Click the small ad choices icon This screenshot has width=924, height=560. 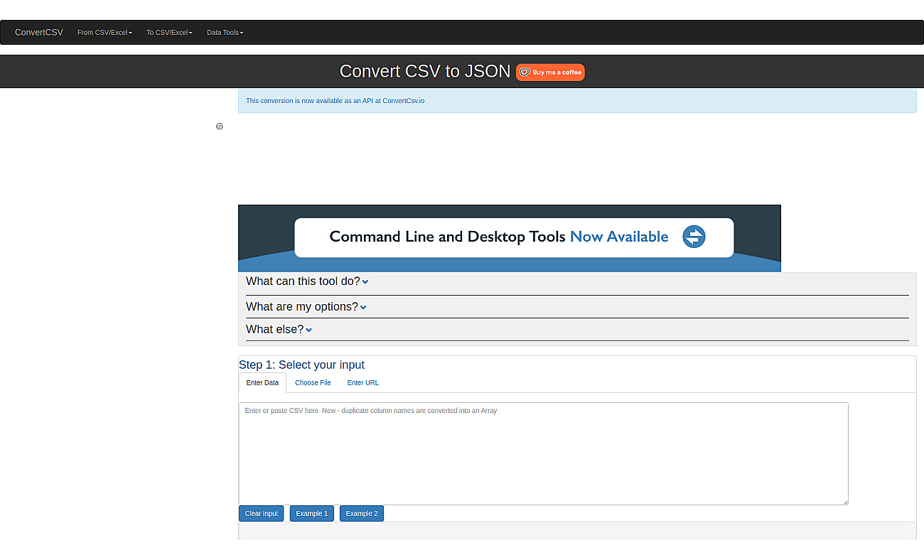(220, 126)
